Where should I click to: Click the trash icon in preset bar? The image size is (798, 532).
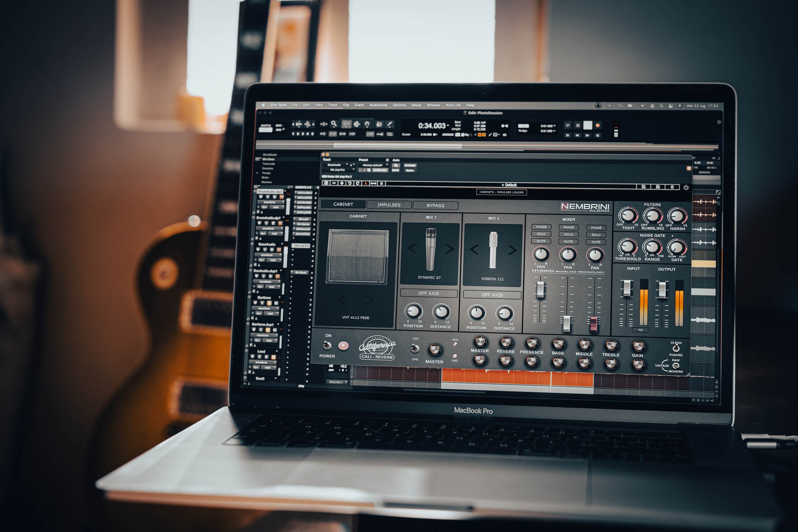click(672, 187)
